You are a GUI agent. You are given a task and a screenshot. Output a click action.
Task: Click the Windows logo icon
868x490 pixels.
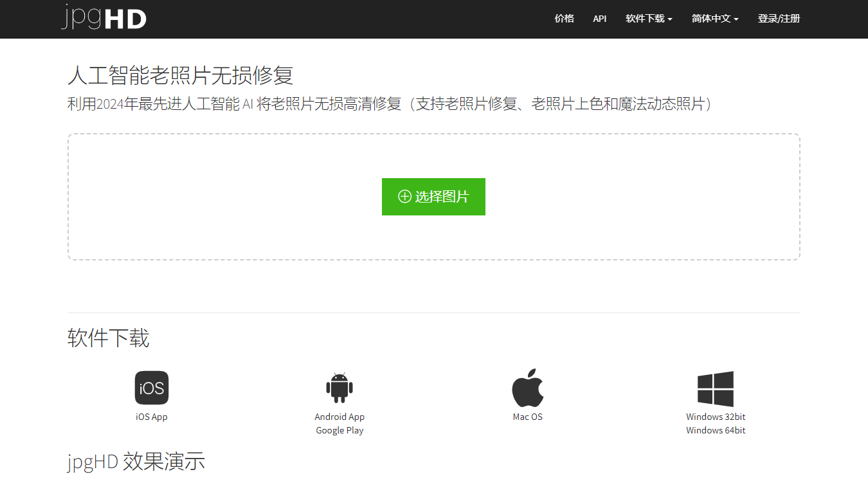click(x=716, y=388)
